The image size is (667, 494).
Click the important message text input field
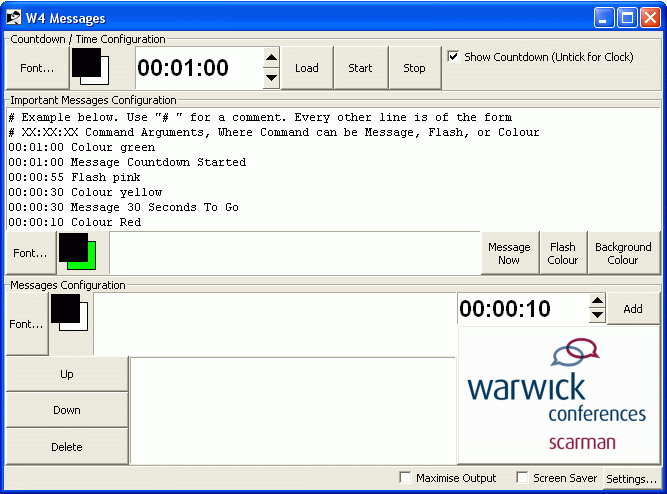tap(294, 253)
